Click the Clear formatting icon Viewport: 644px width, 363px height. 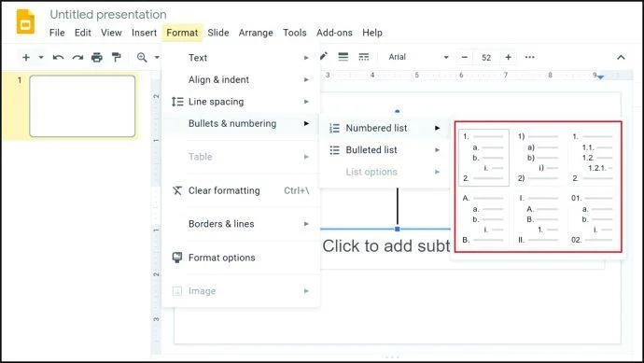point(177,190)
